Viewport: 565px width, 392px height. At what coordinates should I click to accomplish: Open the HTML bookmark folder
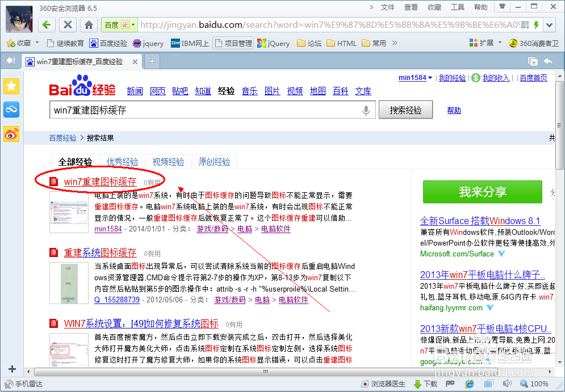tap(342, 44)
